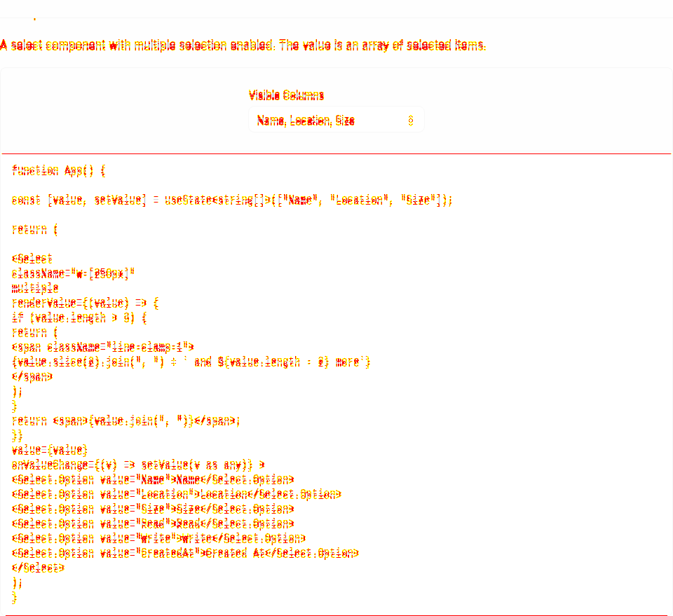Click the 'value.length > 3' condition line
673x616 pixels.
click(x=79, y=318)
